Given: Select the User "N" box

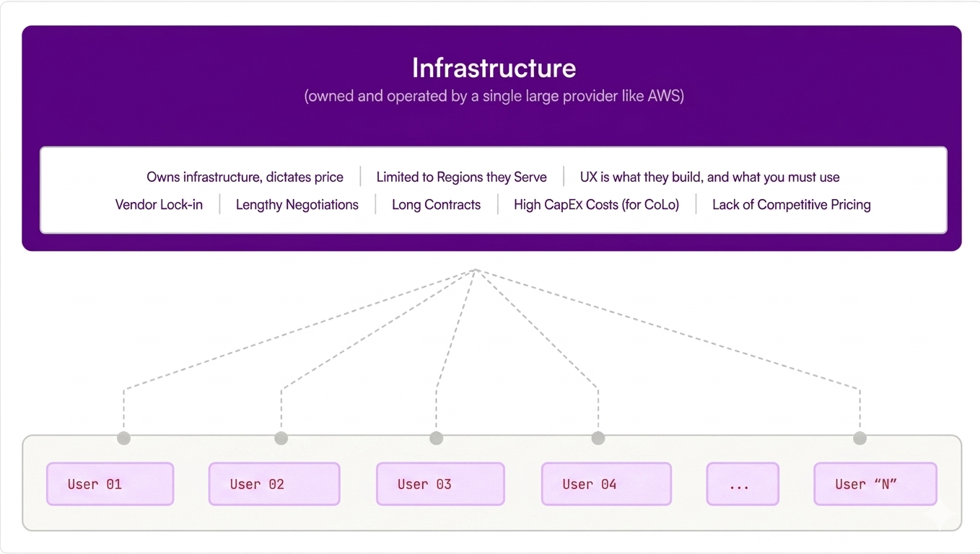Looking at the screenshot, I should click(x=875, y=483).
